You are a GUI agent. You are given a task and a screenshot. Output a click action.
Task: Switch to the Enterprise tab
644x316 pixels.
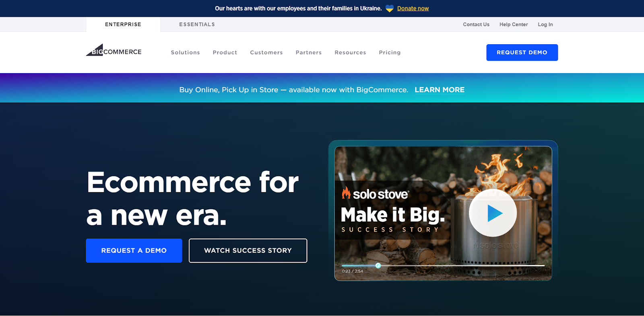click(x=123, y=25)
